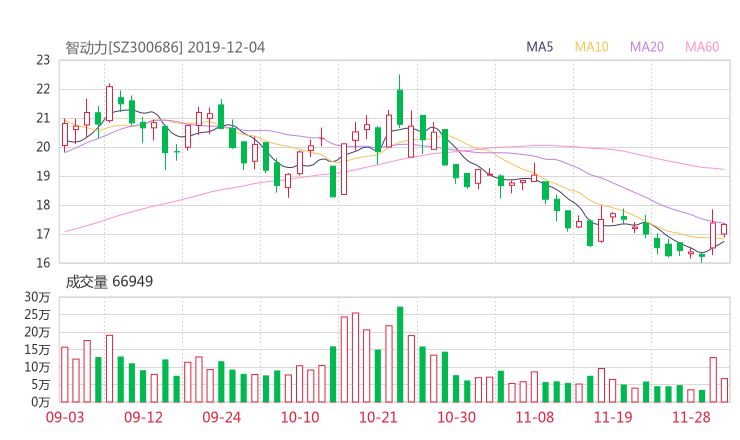Click the price axis label 18
Screen dimensions: 740x440
43,205
